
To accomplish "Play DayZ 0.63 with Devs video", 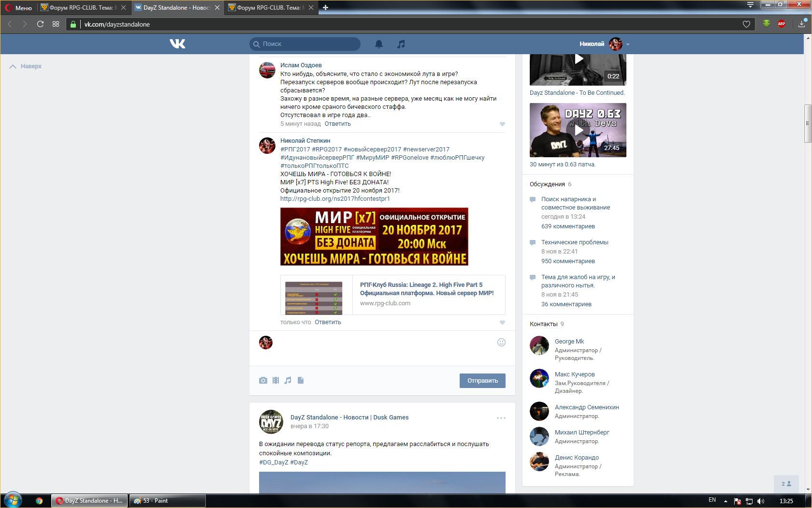I will coord(578,130).
